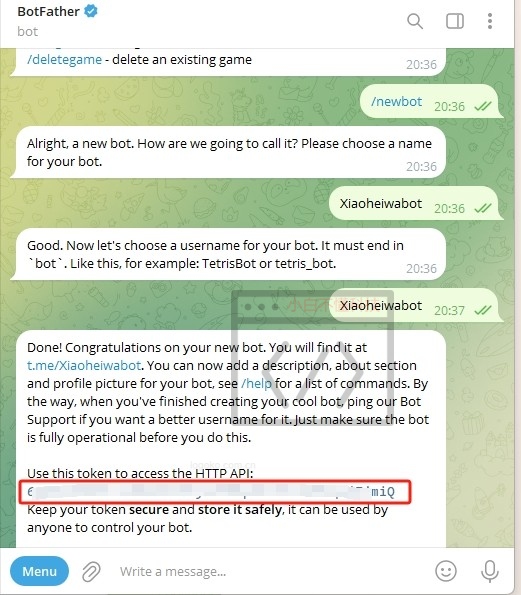Click the 'Good. Now let's choose a username' message
Image resolution: width=521 pixels, height=595 pixels.
[228, 254]
